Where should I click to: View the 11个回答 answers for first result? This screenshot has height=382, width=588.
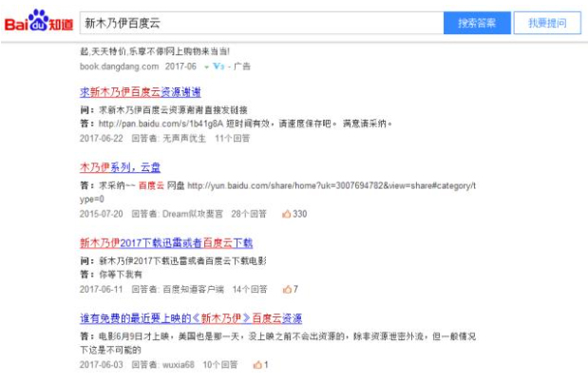(232, 138)
